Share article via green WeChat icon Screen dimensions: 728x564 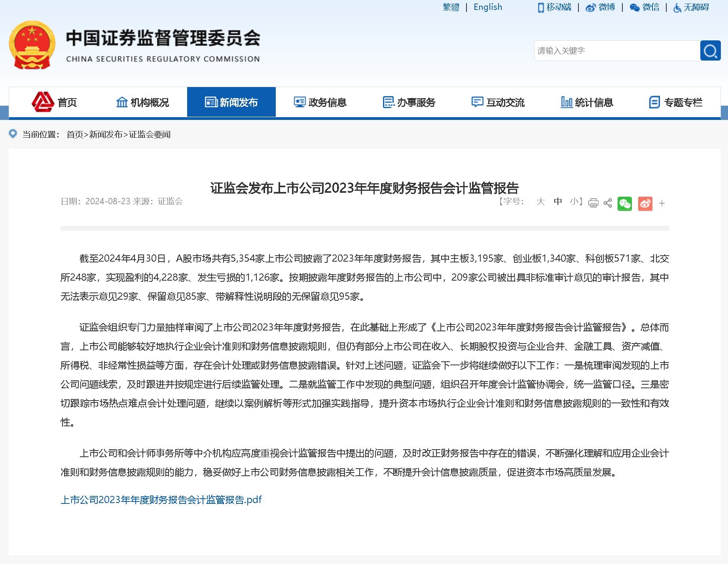pyautogui.click(x=625, y=204)
